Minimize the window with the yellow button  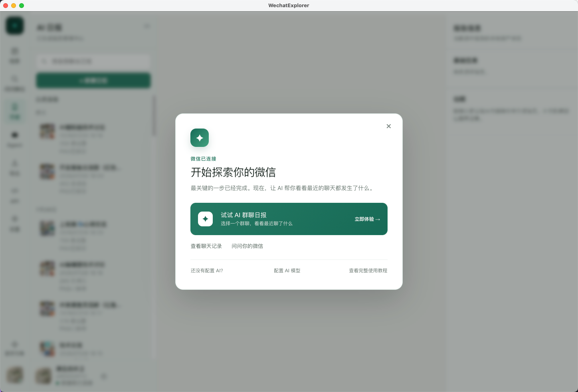[x=14, y=6]
